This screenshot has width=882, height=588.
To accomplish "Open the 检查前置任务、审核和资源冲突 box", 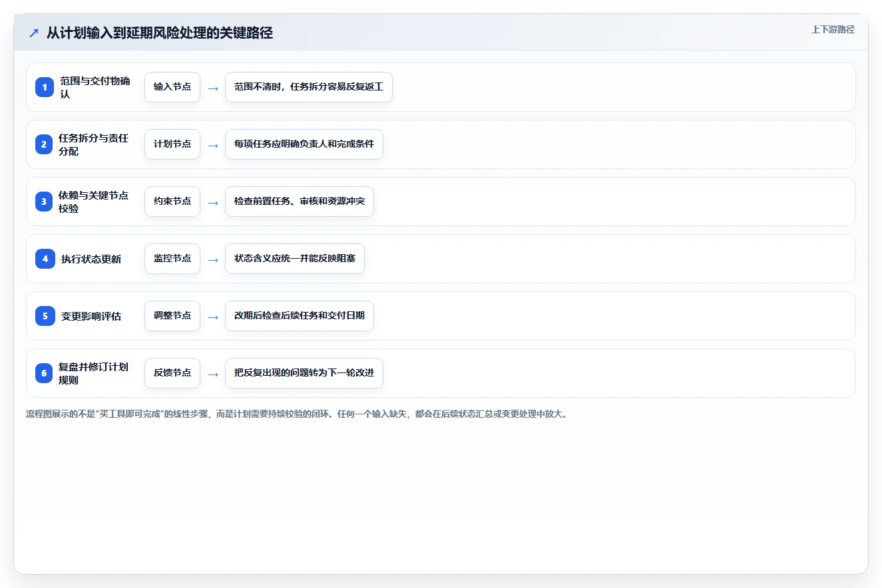I will [300, 202].
